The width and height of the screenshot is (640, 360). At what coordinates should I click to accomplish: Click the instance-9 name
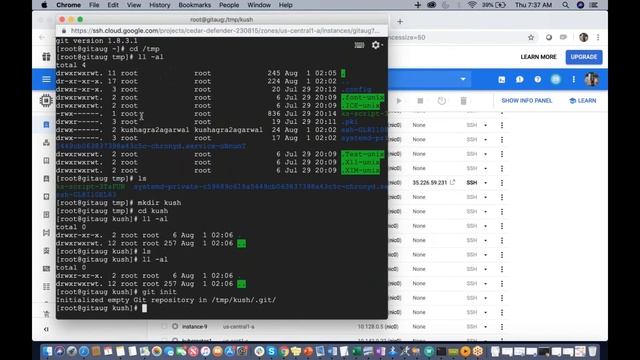click(x=194, y=327)
